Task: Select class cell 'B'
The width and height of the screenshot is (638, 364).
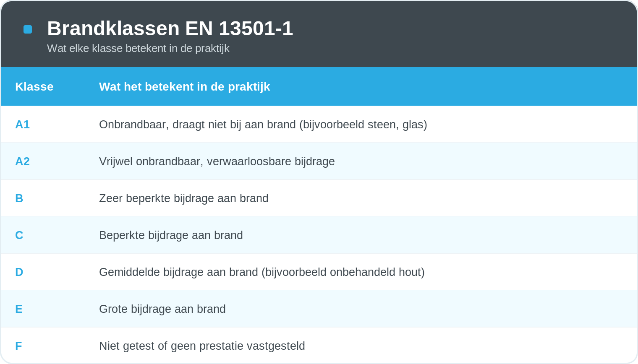Action: tap(19, 198)
